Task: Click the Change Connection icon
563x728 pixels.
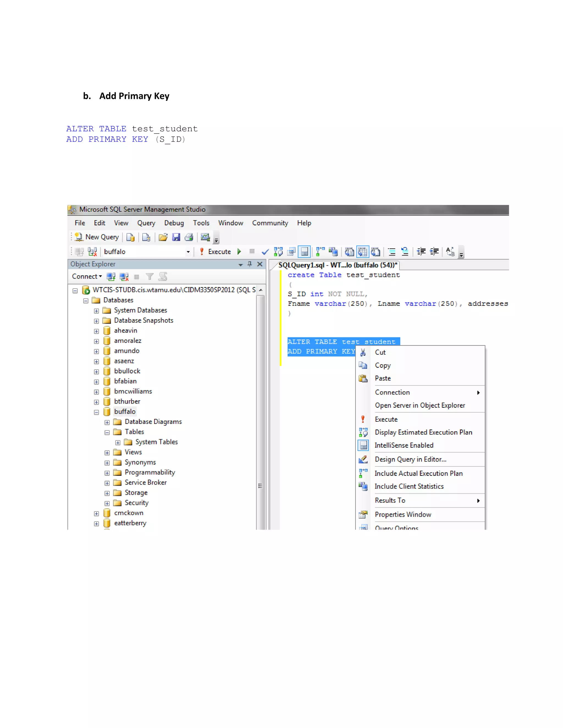Action: 92,252
